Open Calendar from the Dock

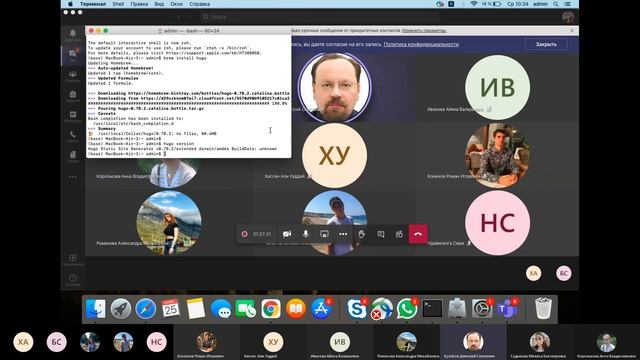pos(171,309)
